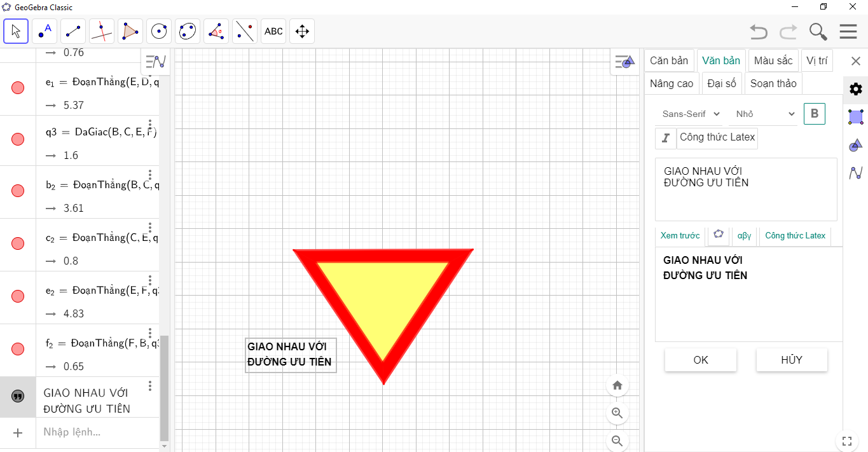Switch to the Màu sắc tab
Image resolution: width=868 pixels, height=452 pixels.
(773, 61)
